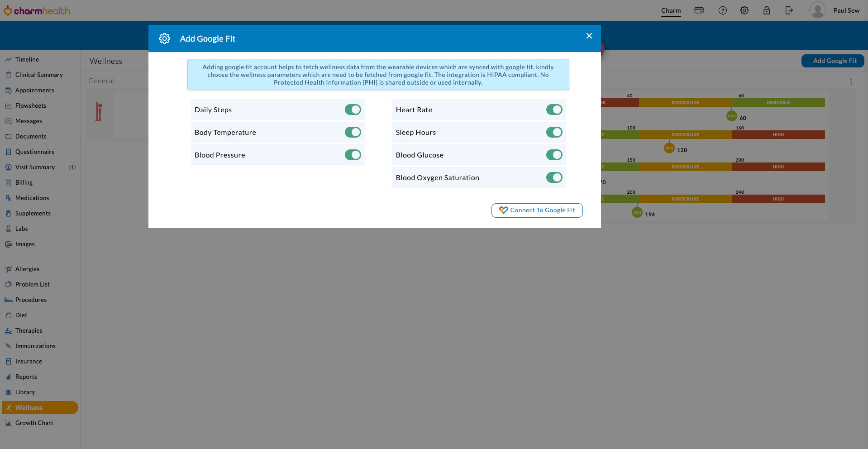Screen dimensions: 868x449
Task: Click the CharmHealth logo
Action: (37, 10)
